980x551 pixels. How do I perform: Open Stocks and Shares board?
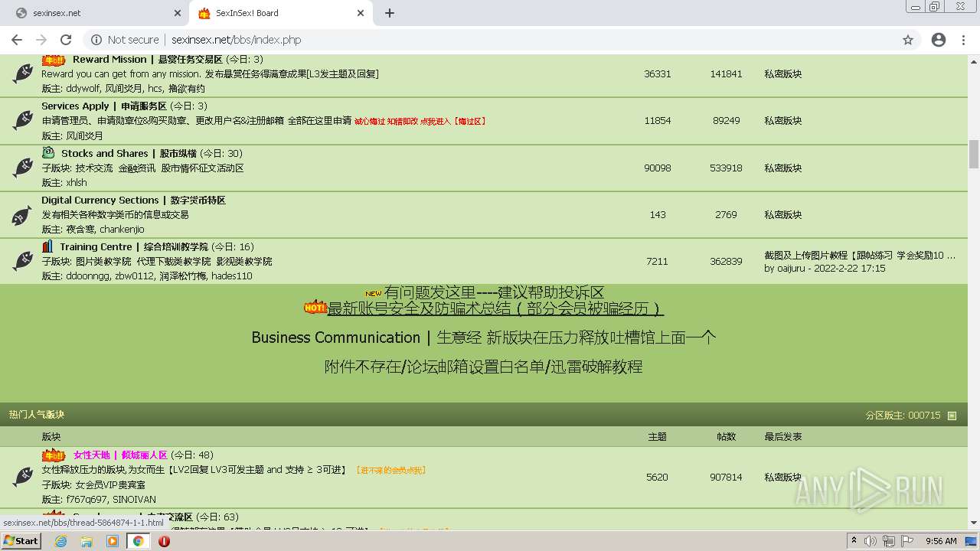(129, 153)
